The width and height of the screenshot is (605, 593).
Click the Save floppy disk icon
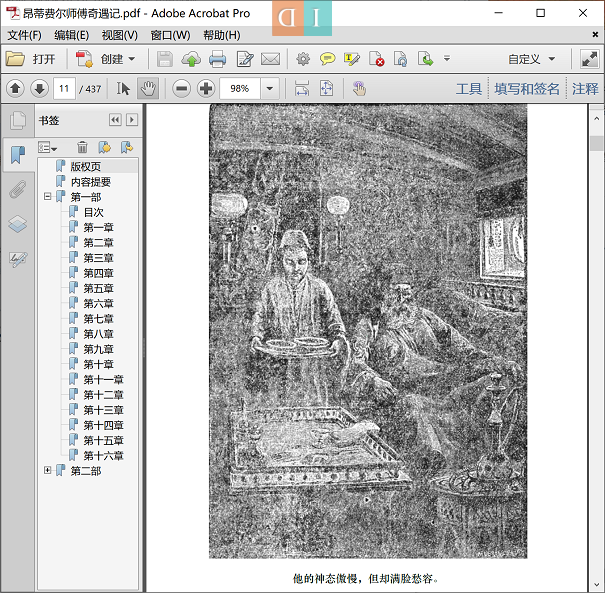tap(165, 59)
